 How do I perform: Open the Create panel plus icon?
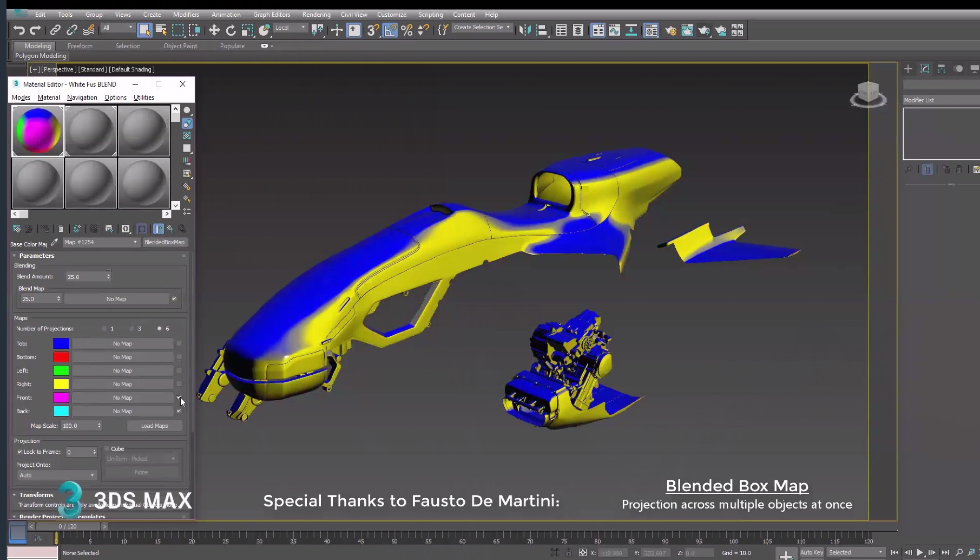(908, 69)
